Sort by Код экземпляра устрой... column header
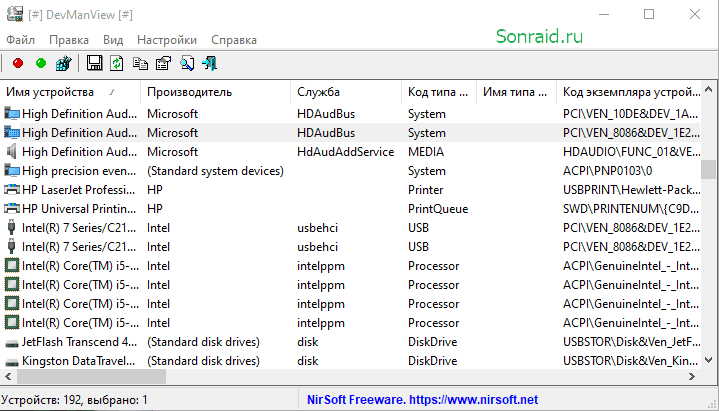This screenshot has height=411, width=719. point(631,92)
